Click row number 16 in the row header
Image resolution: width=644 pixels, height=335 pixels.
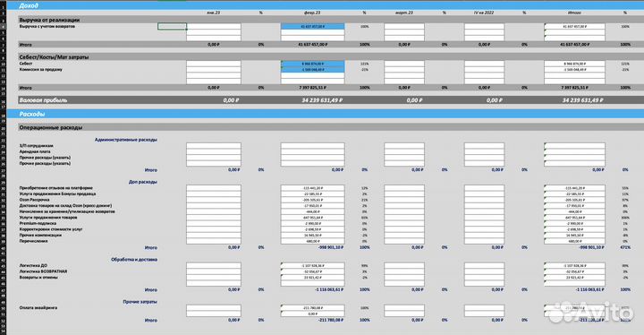point(4,100)
